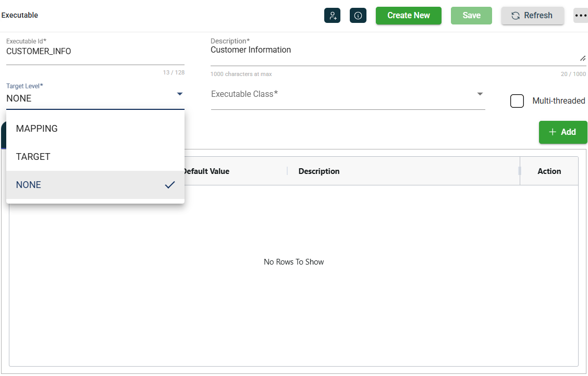Save the executable with Save button
This screenshot has width=588, height=376.
[x=471, y=16]
